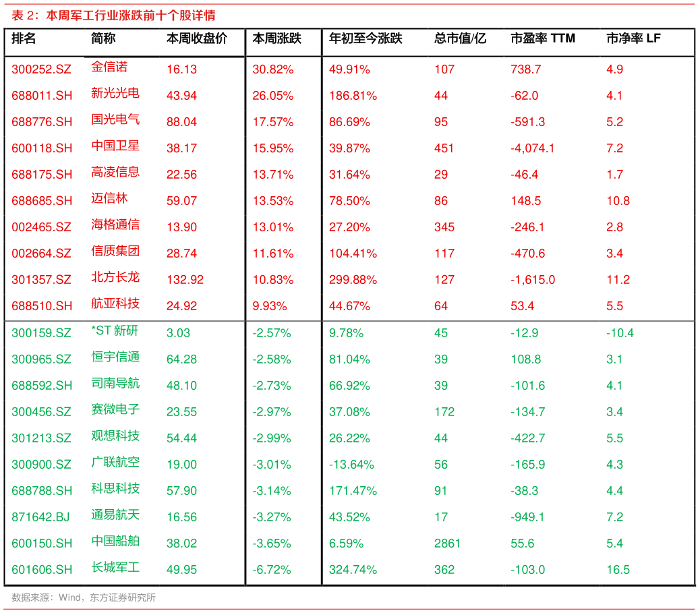Viewport: 700px width, 613px height.
Task: Click weekly gain value 13.71%
Action: click(272, 175)
